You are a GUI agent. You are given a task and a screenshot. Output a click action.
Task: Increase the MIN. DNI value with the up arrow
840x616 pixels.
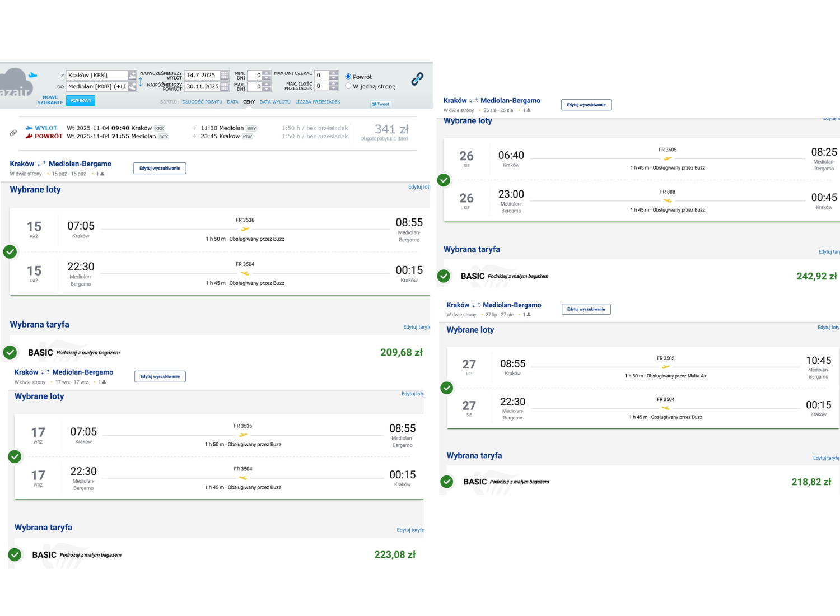[267, 73]
